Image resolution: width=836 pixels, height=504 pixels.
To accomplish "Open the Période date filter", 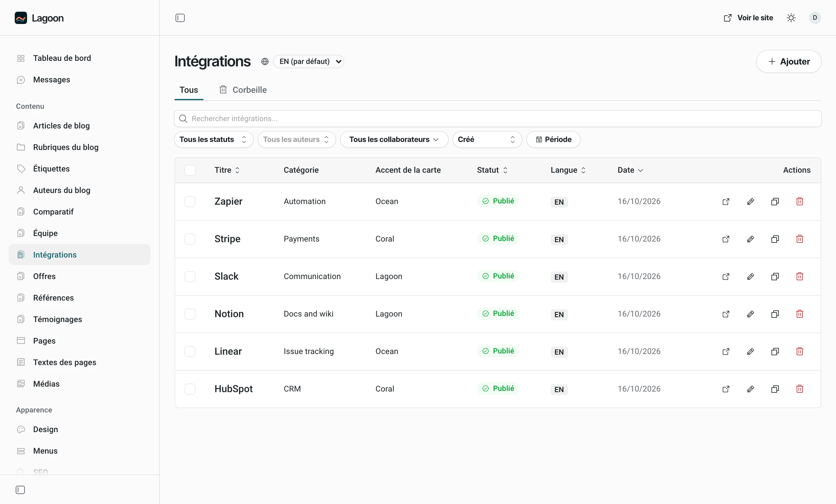I will point(553,140).
